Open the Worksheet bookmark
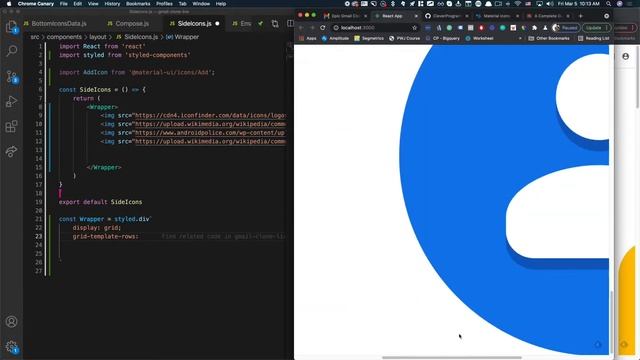640x360 pixels. point(479,38)
